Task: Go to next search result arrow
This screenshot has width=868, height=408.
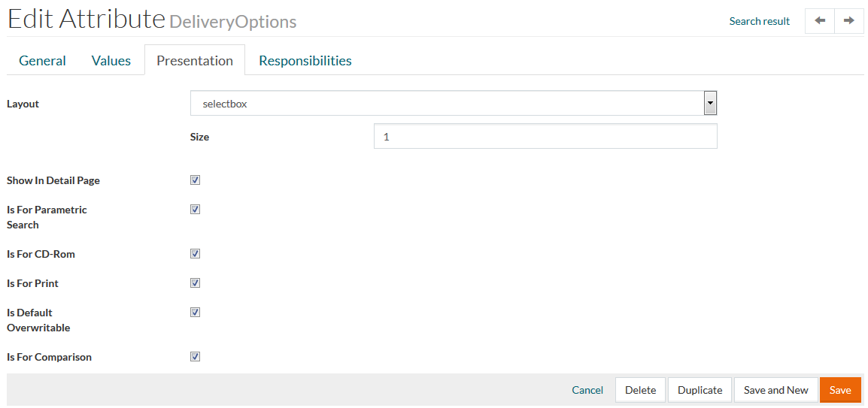Action: tap(848, 21)
